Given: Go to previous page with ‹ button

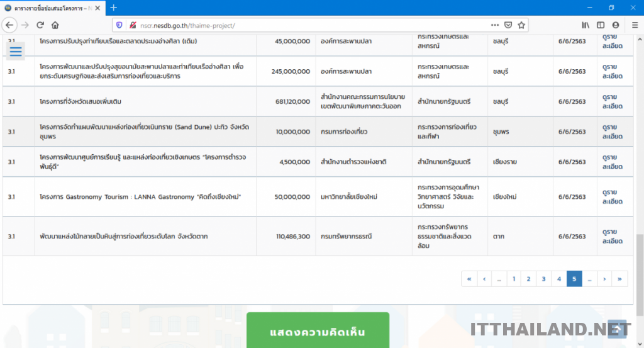Looking at the screenshot, I should click(x=484, y=279).
